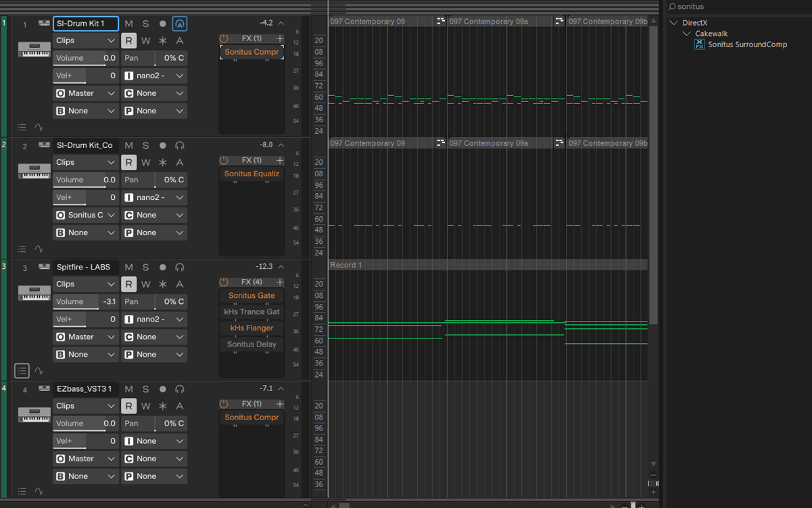Select the kHs Flanger effect on track 3

(x=252, y=328)
